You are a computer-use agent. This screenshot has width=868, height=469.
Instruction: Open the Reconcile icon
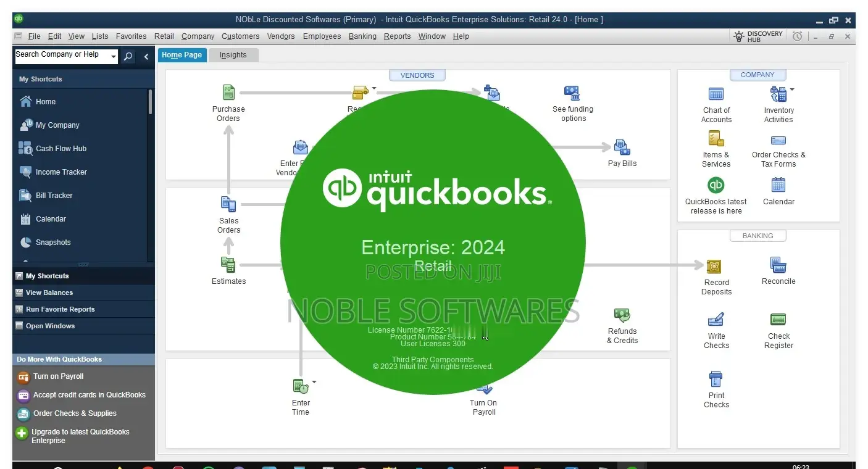coord(778,265)
